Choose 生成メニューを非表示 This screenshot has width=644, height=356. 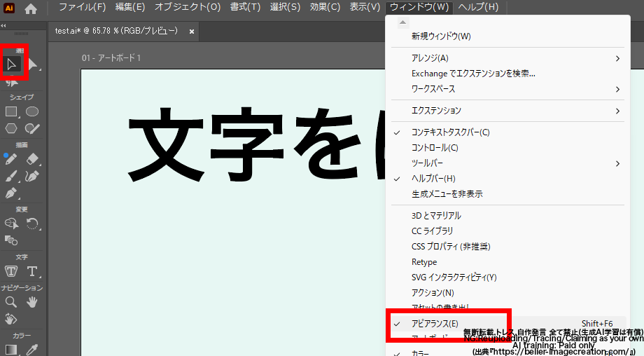[507, 194]
